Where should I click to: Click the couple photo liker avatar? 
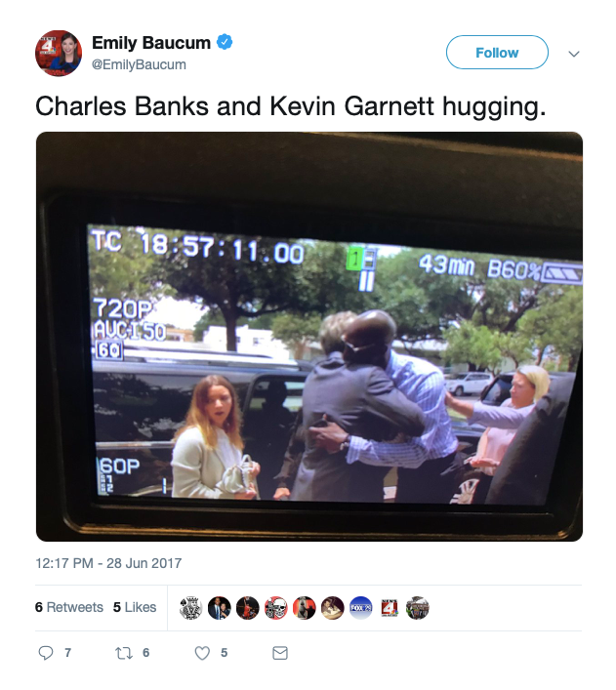tap(220, 608)
